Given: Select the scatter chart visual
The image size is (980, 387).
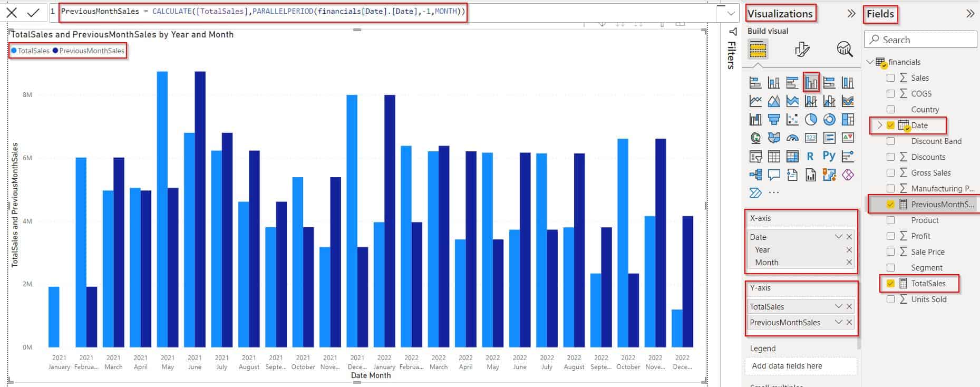Looking at the screenshot, I should (x=792, y=120).
